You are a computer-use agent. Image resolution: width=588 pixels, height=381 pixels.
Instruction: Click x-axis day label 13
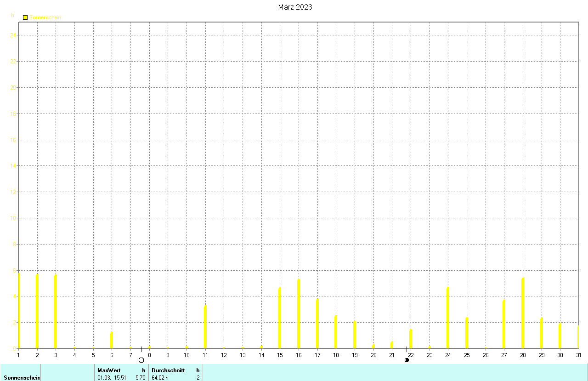coord(243,355)
